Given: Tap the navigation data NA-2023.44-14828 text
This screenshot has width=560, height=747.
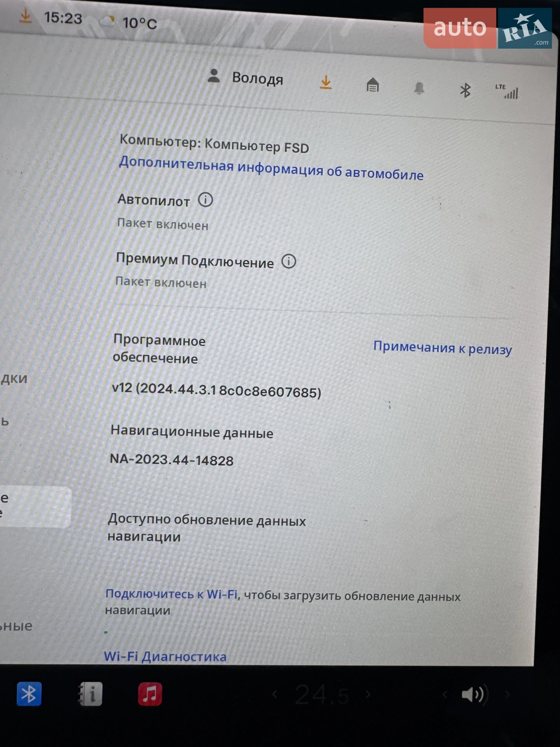Looking at the screenshot, I should 171,459.
